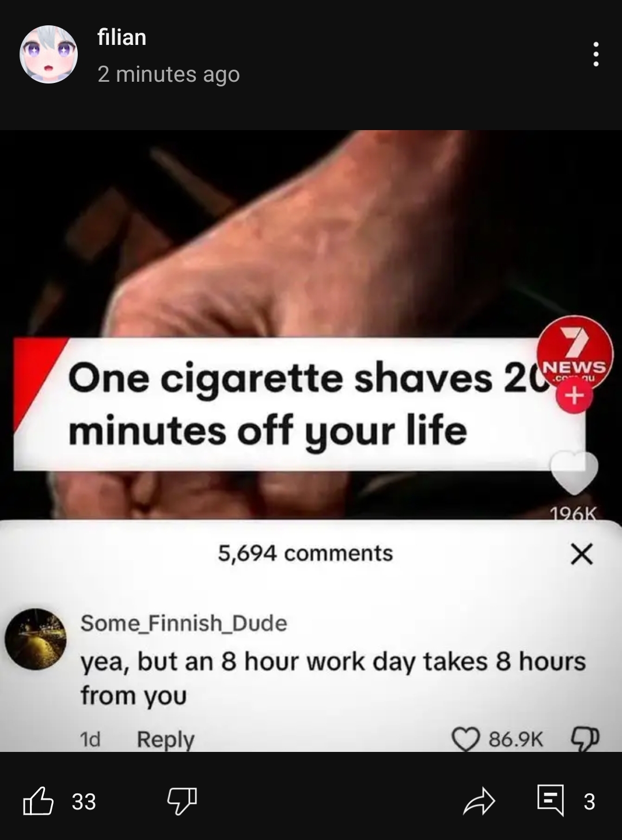Reply to the 8 hour work day comment

tap(165, 739)
